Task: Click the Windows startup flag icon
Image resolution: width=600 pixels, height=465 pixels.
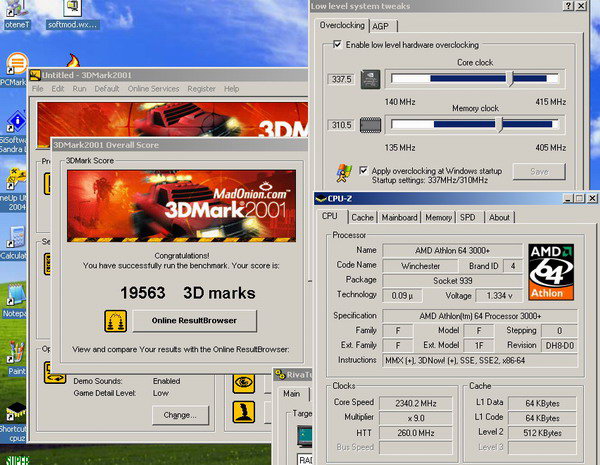Action: click(344, 173)
